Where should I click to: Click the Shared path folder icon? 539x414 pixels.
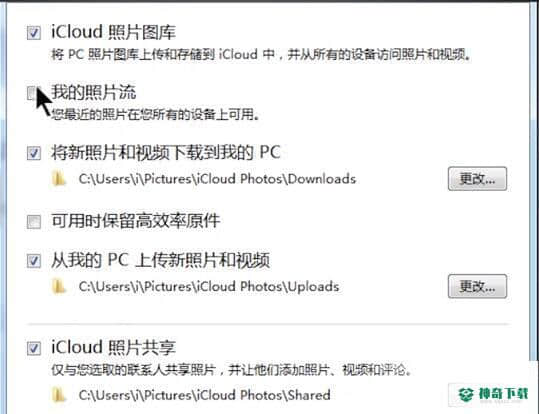tap(59, 395)
